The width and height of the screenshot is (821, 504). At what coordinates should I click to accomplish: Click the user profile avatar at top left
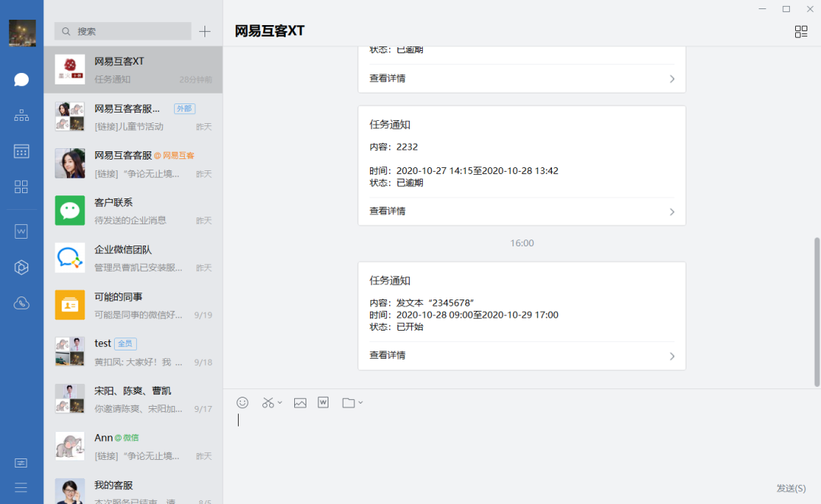(x=23, y=33)
